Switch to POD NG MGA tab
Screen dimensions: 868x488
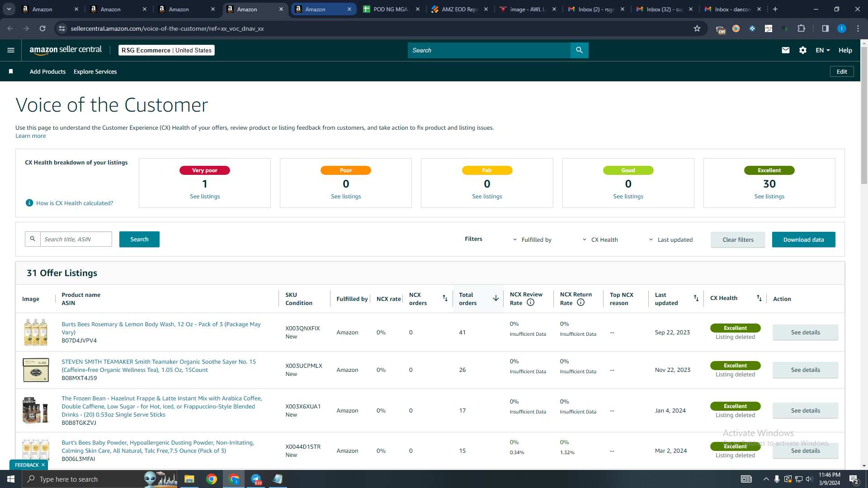tap(391, 9)
